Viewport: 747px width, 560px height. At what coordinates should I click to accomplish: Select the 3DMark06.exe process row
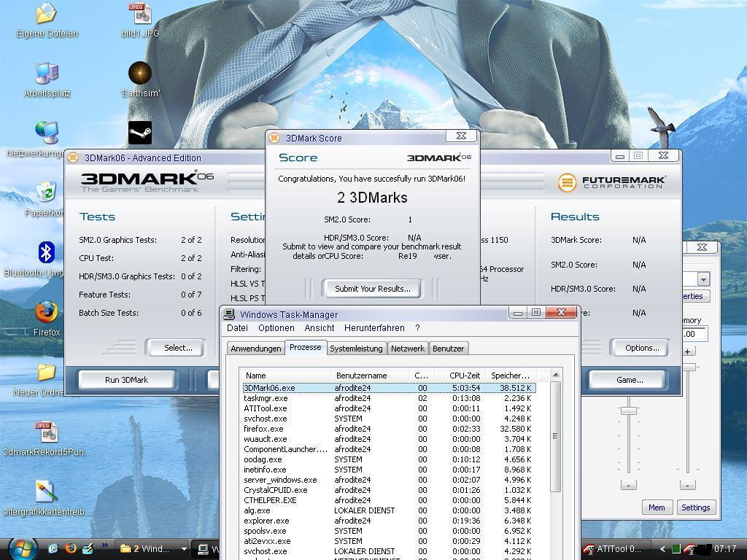(389, 388)
